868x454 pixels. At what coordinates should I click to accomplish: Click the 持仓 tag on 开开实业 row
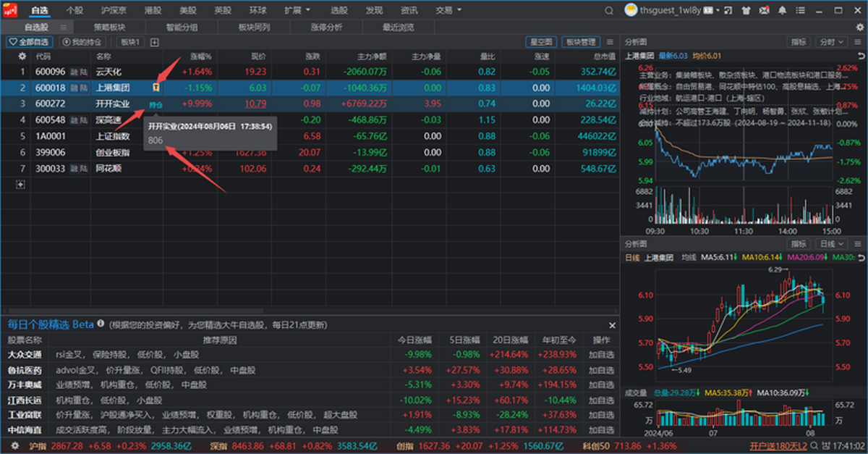[x=156, y=104]
